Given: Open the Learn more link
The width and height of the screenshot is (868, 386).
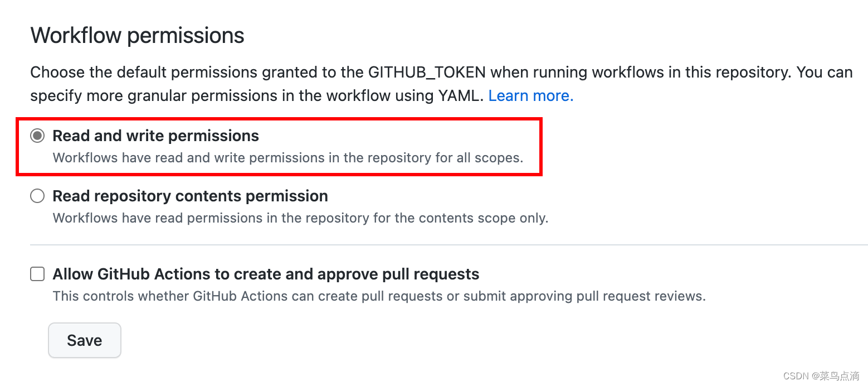Looking at the screenshot, I should click(x=530, y=96).
